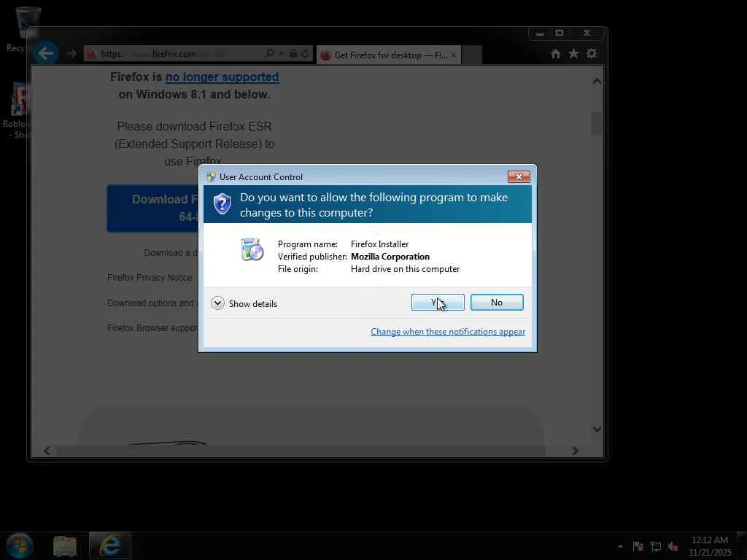Open the Firefox Privacy Notice link
Viewport: 747px width, 560px height.
click(x=150, y=278)
